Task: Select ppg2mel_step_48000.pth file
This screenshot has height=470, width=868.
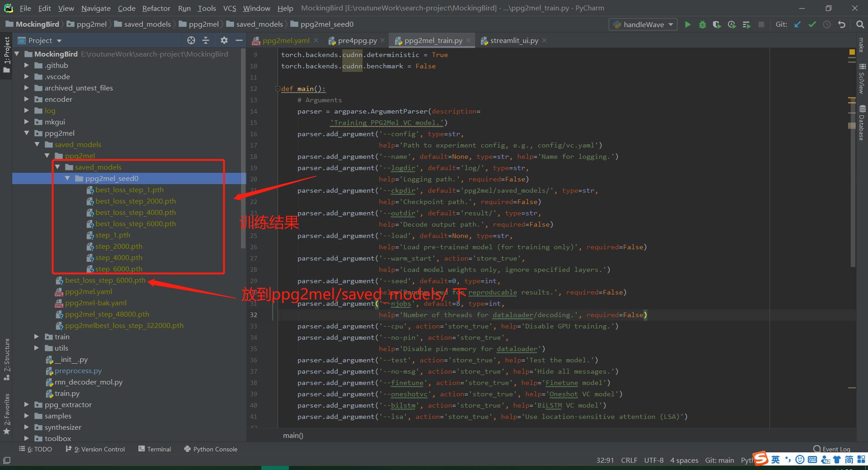Action: [x=107, y=314]
